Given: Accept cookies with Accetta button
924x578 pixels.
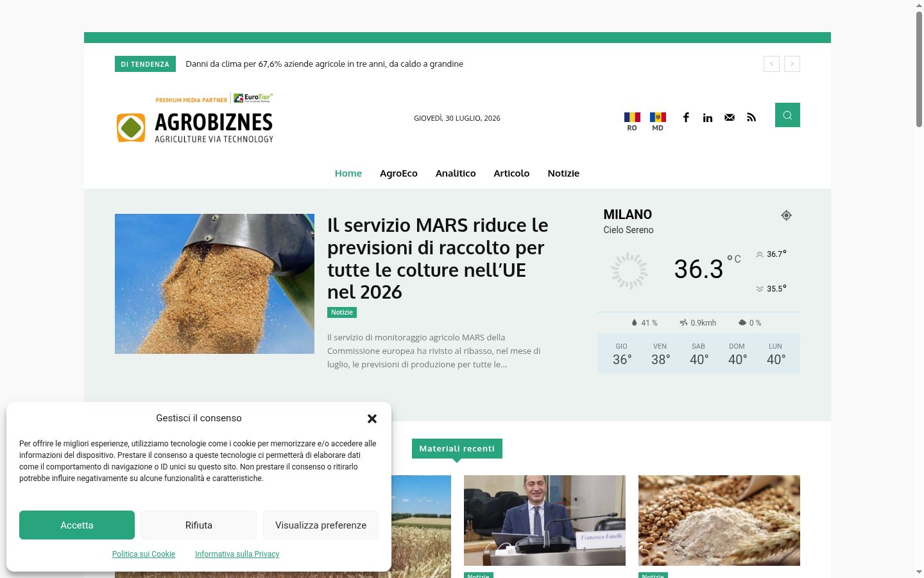Looking at the screenshot, I should point(77,525).
